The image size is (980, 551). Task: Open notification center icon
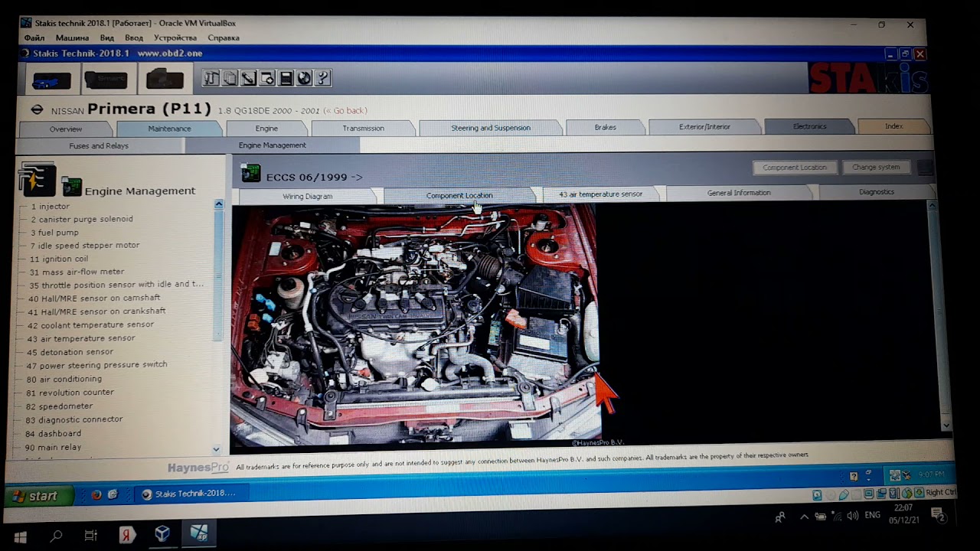[939, 516]
